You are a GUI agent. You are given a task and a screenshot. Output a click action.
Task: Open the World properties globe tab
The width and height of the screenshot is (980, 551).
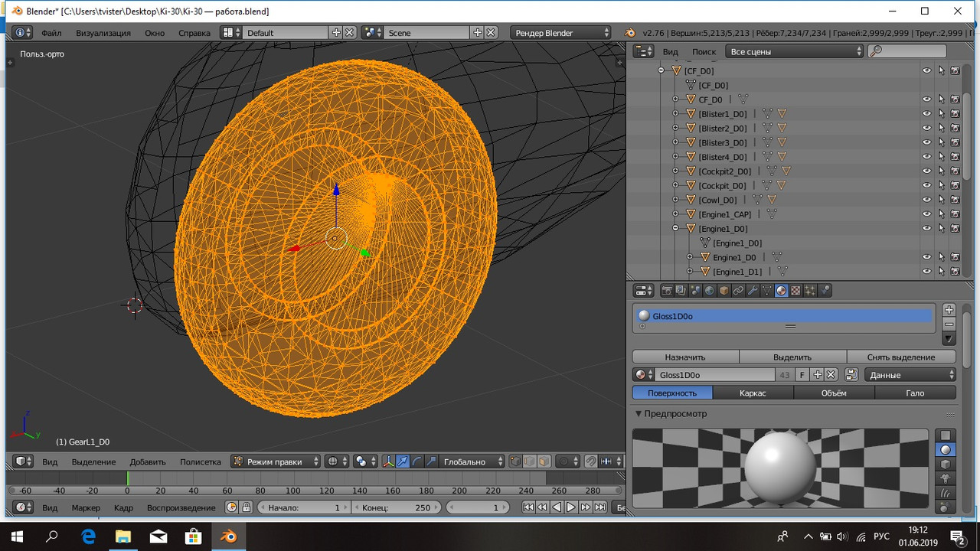point(710,291)
